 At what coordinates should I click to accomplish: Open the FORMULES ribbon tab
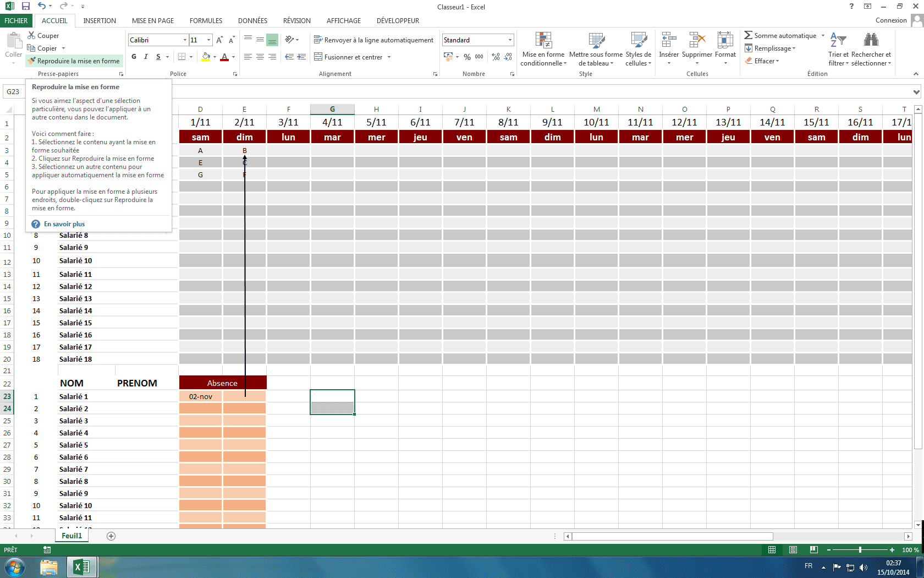pyautogui.click(x=206, y=20)
